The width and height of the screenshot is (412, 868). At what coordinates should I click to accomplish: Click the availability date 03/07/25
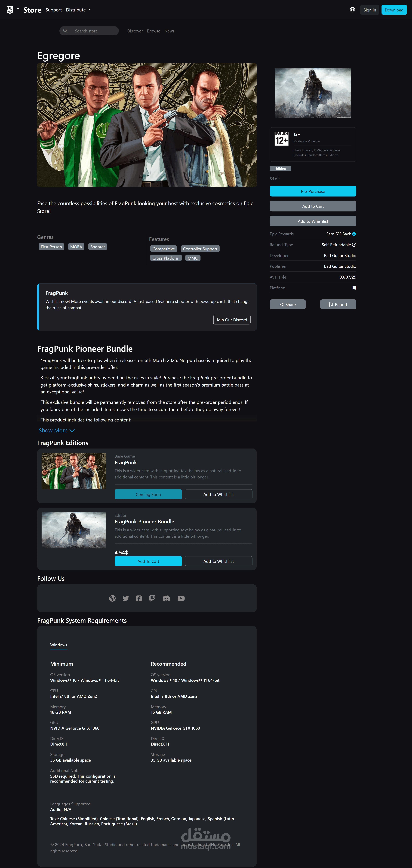[348, 277]
